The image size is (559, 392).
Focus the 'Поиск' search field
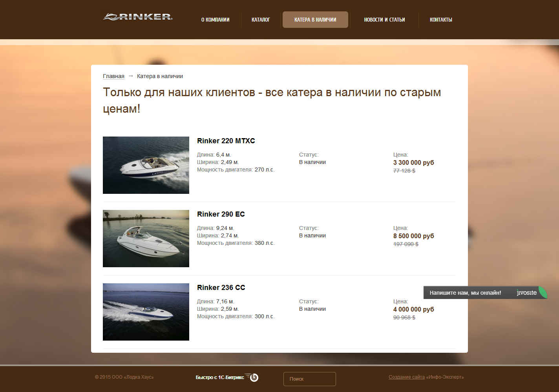(310, 379)
